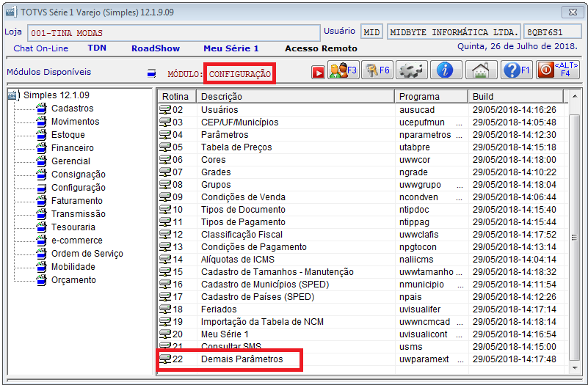Click the red play video icon
The image size is (588, 385).
coord(318,73)
